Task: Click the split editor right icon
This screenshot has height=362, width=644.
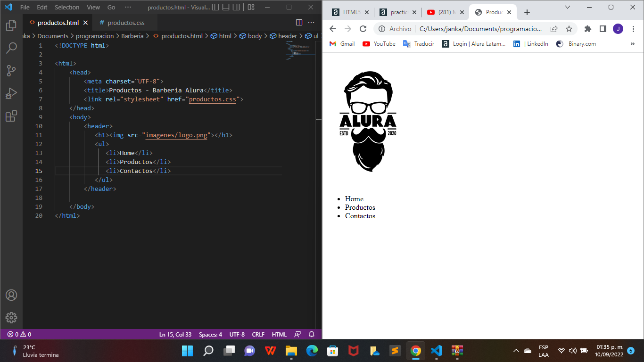Action: pyautogui.click(x=299, y=23)
